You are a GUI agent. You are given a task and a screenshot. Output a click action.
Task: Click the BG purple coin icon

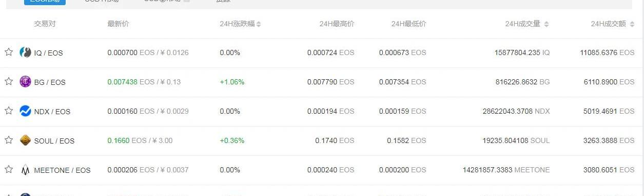pyautogui.click(x=25, y=82)
